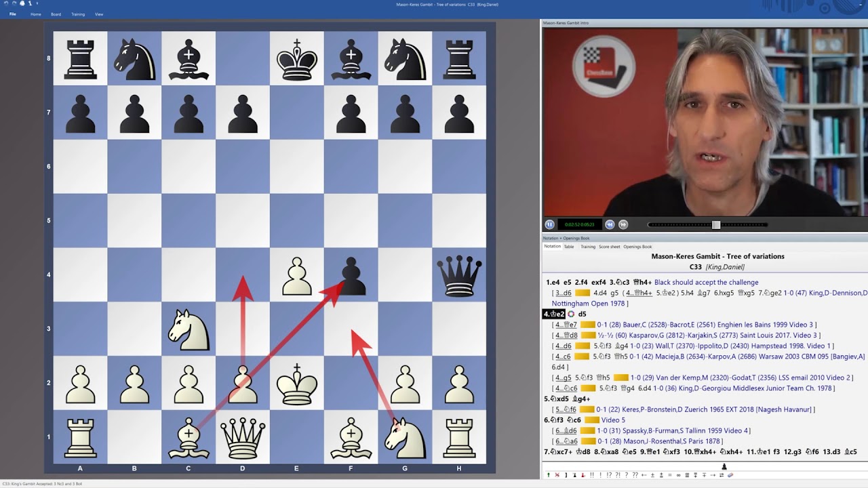
Task: Click the red delete-variation X icon
Action: point(557,475)
